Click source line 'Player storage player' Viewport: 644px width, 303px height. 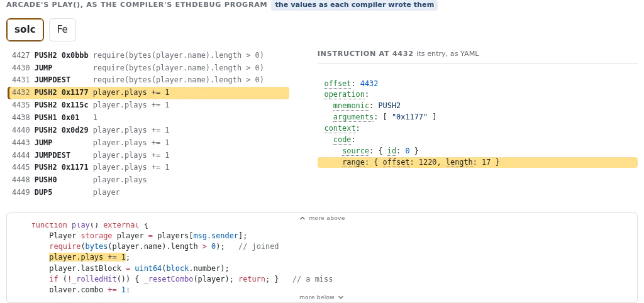[148, 236]
